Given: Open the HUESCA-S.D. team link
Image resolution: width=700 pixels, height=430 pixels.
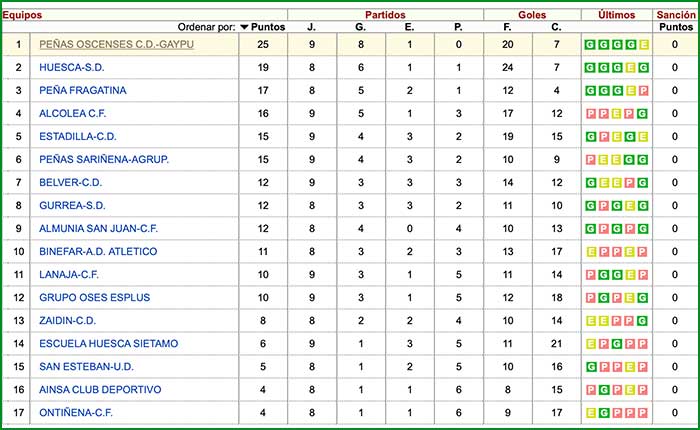Looking at the screenshot, I should coord(70,67).
